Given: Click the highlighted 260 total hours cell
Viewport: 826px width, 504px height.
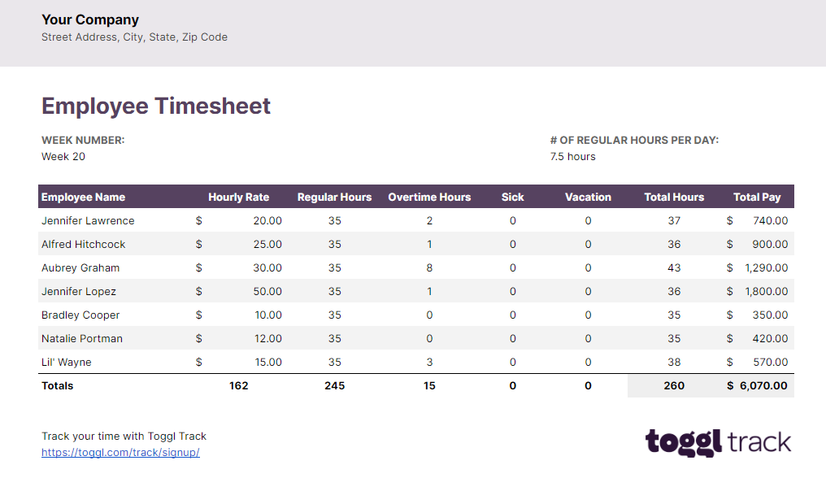Looking at the screenshot, I should (x=674, y=385).
